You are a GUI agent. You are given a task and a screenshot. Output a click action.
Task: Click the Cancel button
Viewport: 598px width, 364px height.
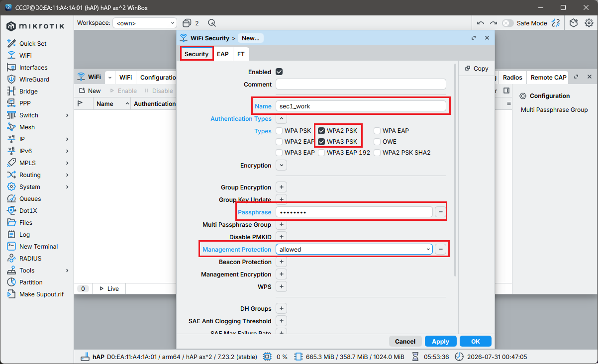(x=405, y=341)
